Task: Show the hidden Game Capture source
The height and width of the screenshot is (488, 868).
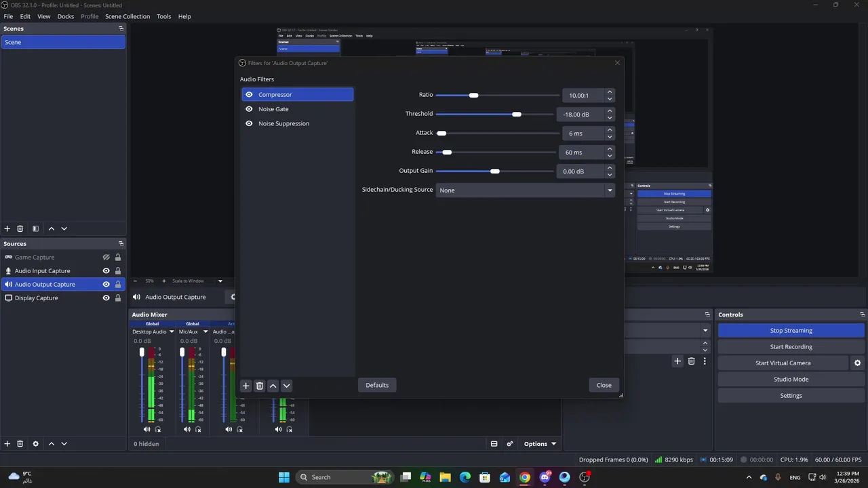Action: tap(106, 258)
